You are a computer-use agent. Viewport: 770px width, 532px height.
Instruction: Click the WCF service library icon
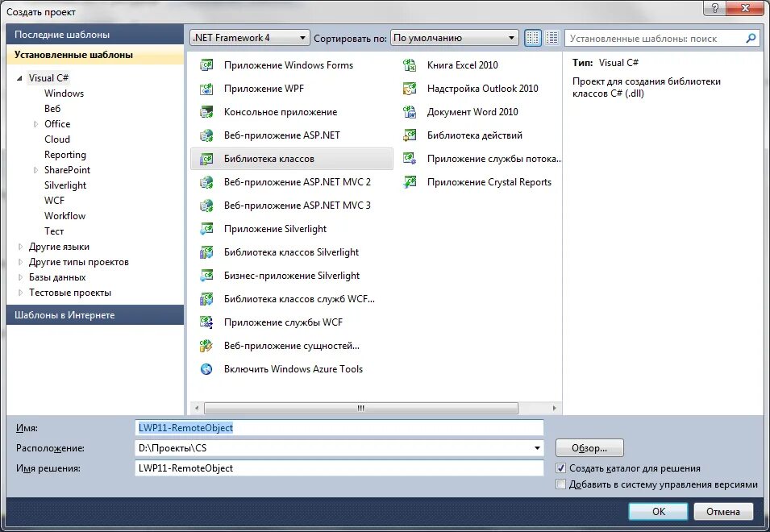coord(206,299)
